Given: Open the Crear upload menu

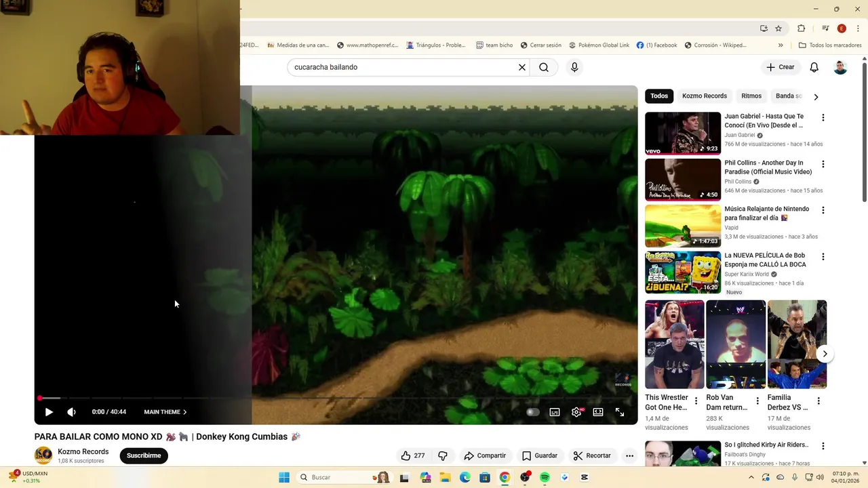Looking at the screenshot, I should point(781,67).
